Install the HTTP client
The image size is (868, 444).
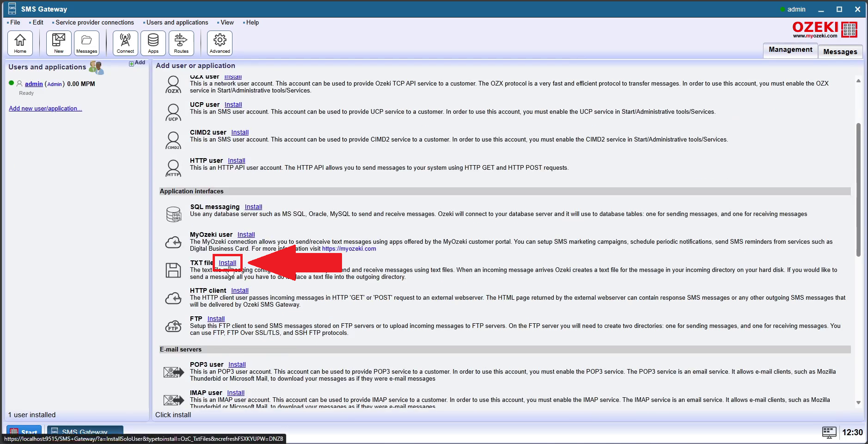pyautogui.click(x=240, y=290)
